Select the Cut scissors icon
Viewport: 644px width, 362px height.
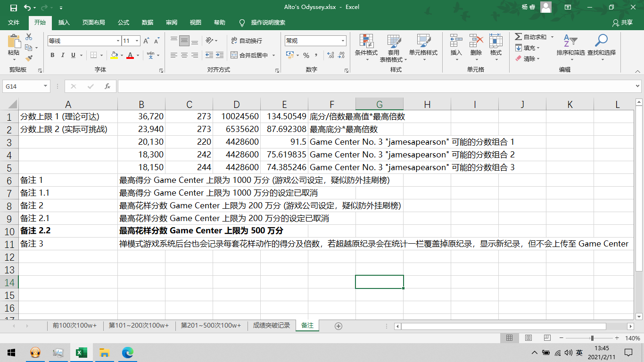point(29,37)
